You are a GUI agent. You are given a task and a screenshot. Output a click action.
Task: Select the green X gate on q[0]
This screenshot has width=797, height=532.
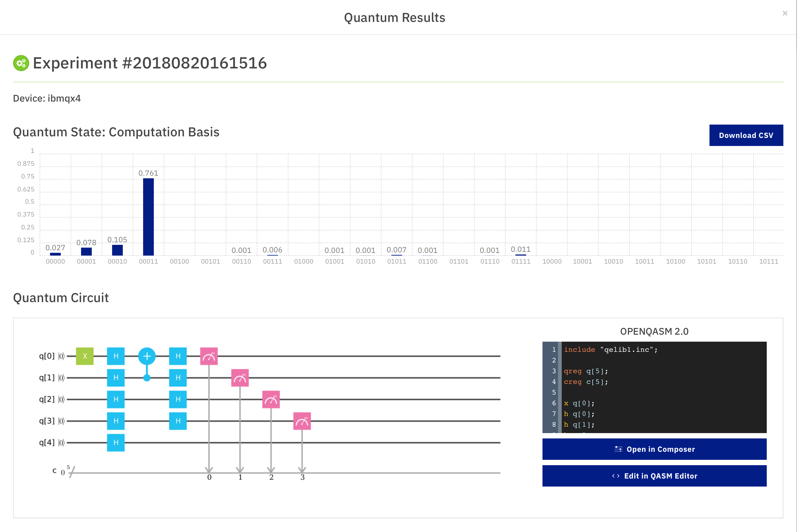click(x=84, y=356)
